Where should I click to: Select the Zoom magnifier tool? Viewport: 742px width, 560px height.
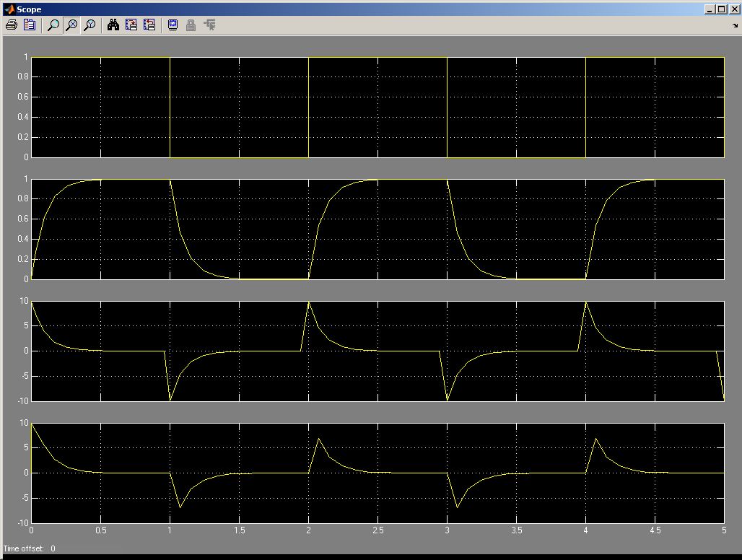pyautogui.click(x=53, y=25)
